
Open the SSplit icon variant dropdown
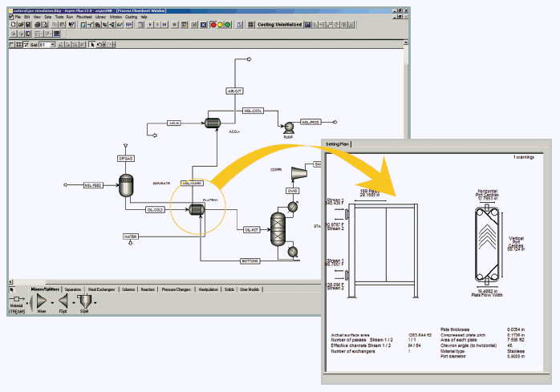[x=96, y=303]
